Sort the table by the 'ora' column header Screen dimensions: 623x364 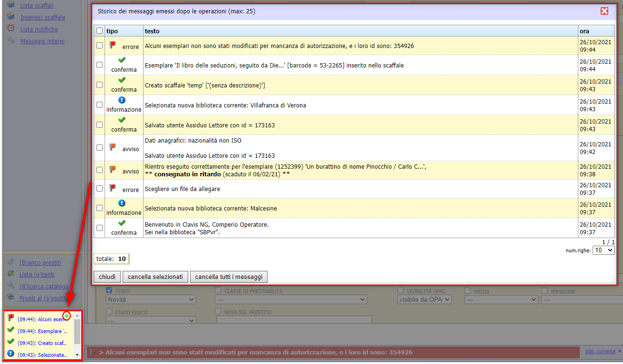pos(584,31)
